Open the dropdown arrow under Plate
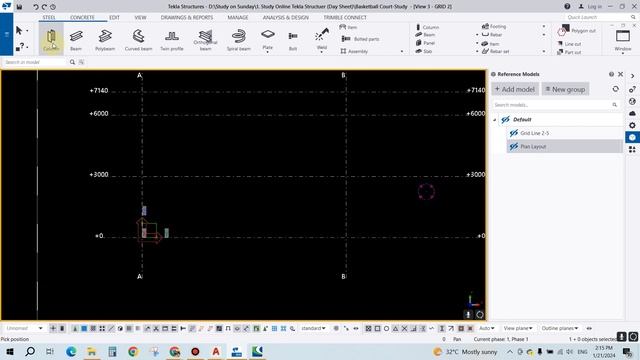 268,52
